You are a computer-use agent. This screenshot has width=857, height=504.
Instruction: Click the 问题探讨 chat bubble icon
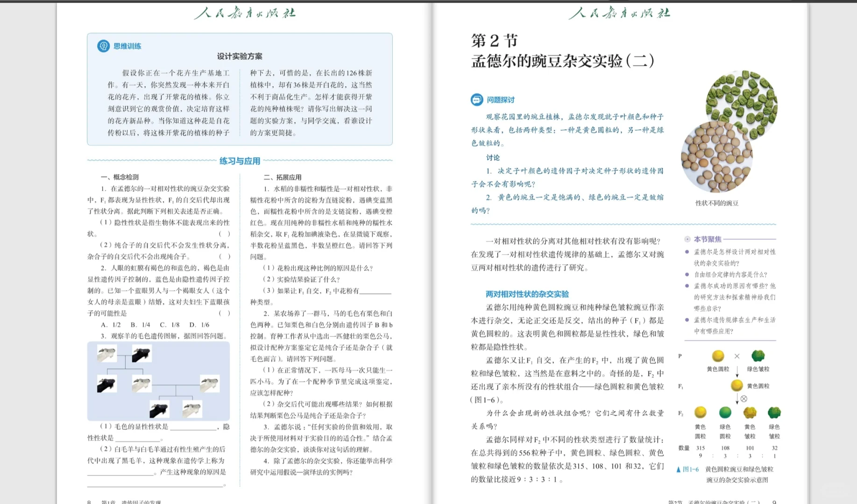tap(476, 99)
